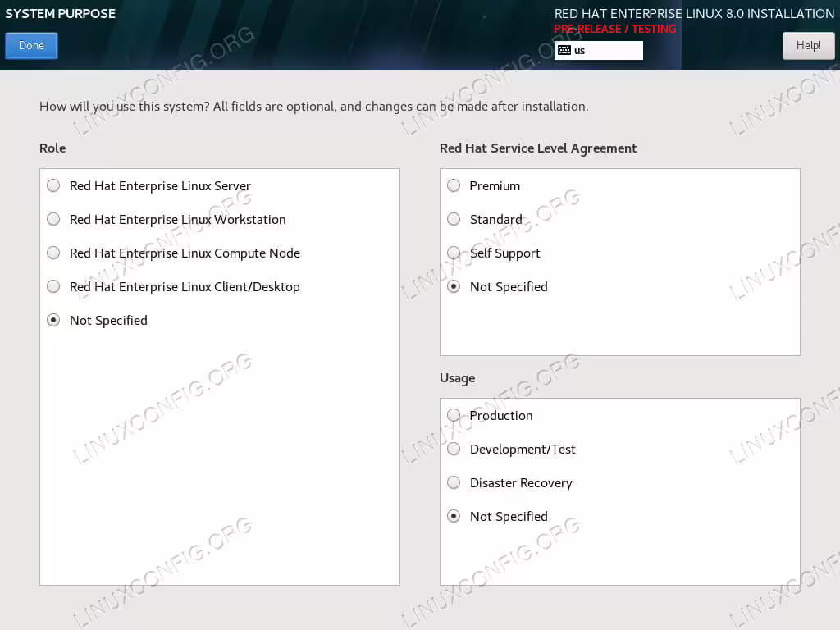Open the Help! button
The height and width of the screenshot is (630, 840).
[x=808, y=46]
